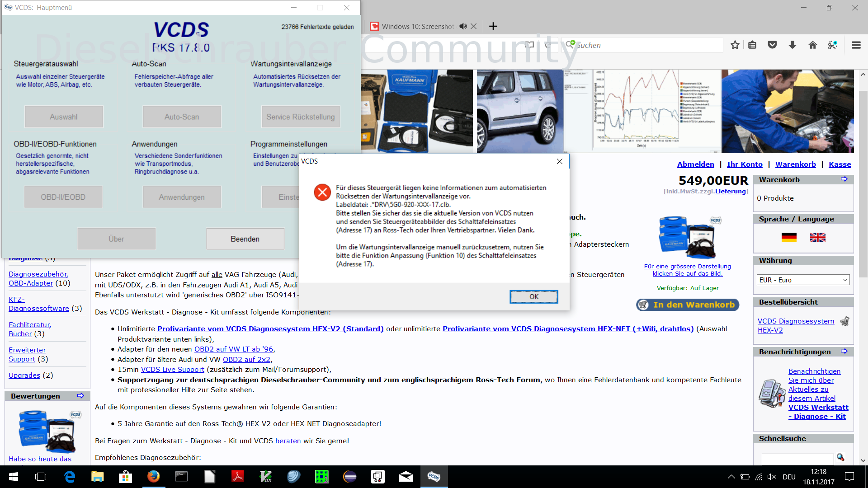
Task: Click the Auto-Scan button in VCDS
Action: pyautogui.click(x=182, y=117)
